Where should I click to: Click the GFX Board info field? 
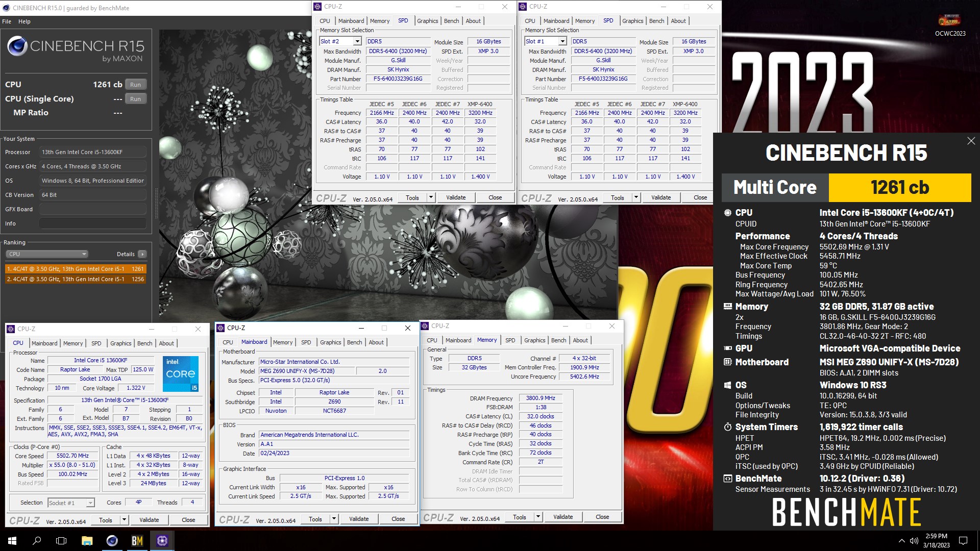93,209
